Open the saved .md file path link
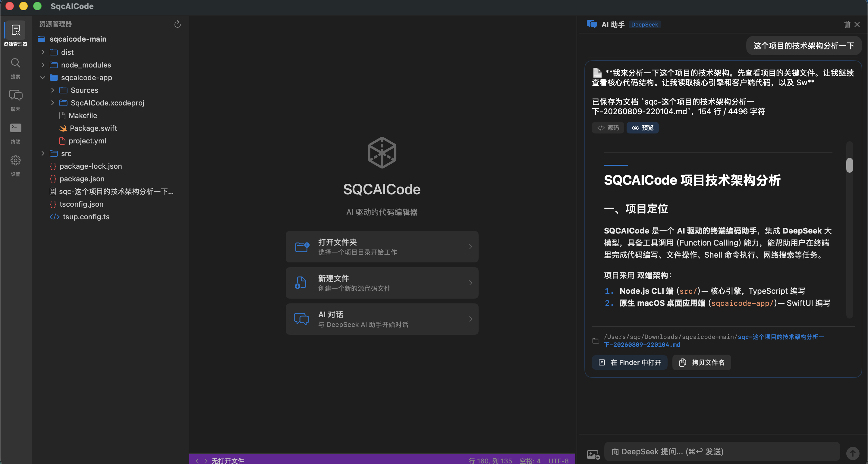 tap(714, 341)
